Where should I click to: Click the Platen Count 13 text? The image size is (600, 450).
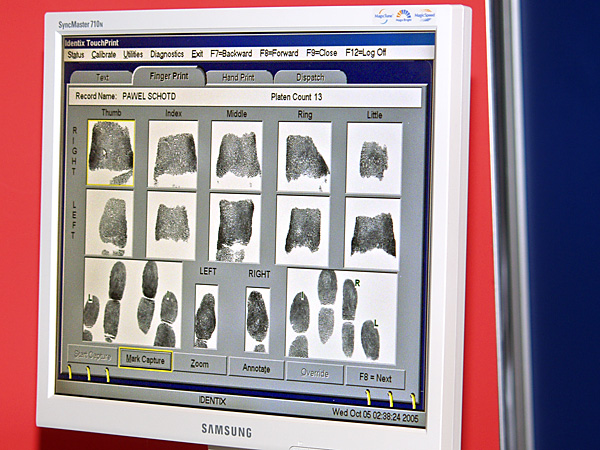[296, 97]
